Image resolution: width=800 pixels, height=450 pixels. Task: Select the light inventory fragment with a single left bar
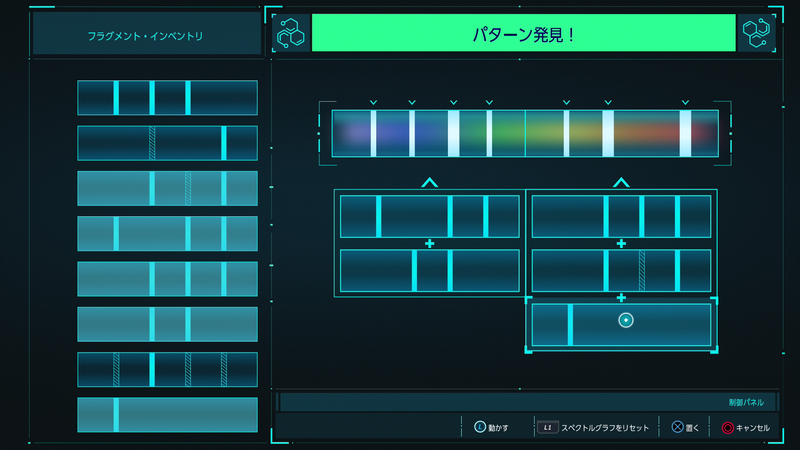(x=167, y=415)
